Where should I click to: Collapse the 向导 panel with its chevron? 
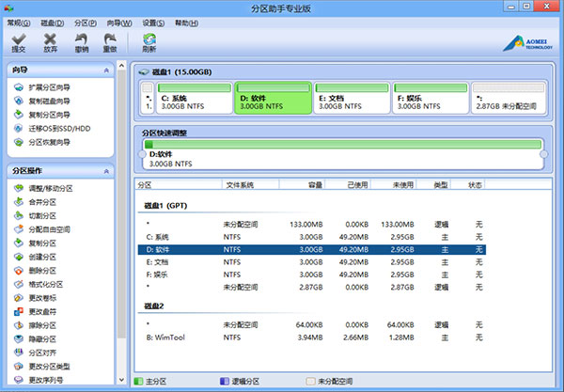click(x=106, y=70)
